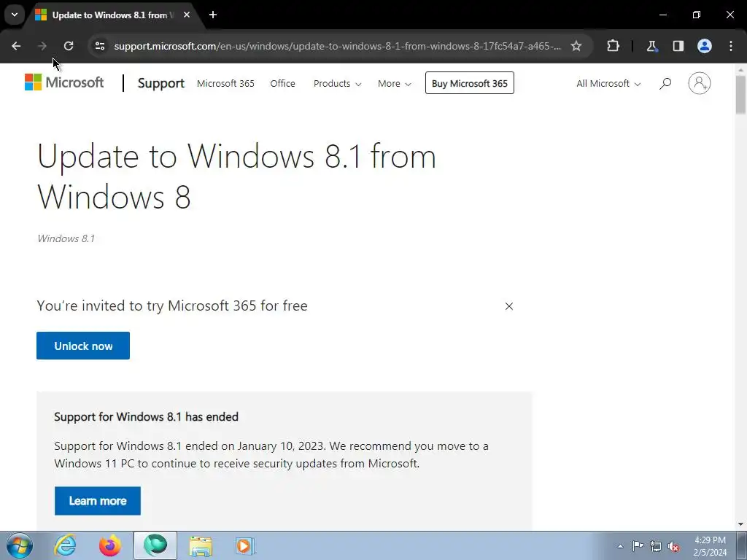The width and height of the screenshot is (747, 560).
Task: Click the address bar URL field
Action: 337,46
